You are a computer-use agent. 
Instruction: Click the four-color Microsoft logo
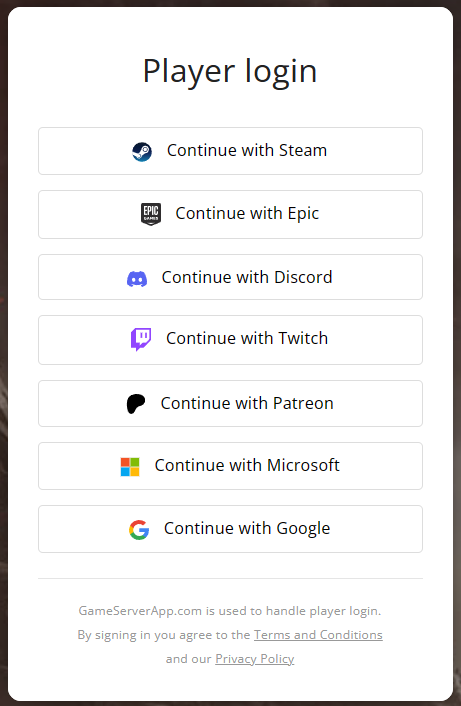point(130,467)
